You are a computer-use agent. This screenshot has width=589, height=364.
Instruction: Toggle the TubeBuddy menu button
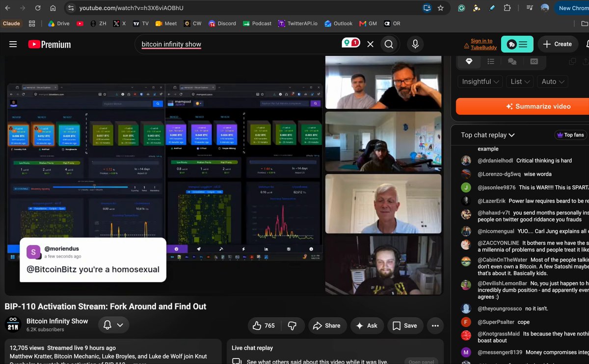pyautogui.click(x=517, y=44)
